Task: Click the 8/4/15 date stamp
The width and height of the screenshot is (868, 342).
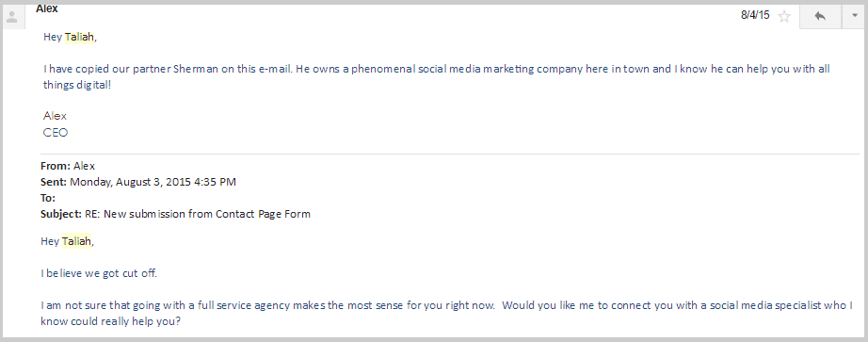Action: 755,15
